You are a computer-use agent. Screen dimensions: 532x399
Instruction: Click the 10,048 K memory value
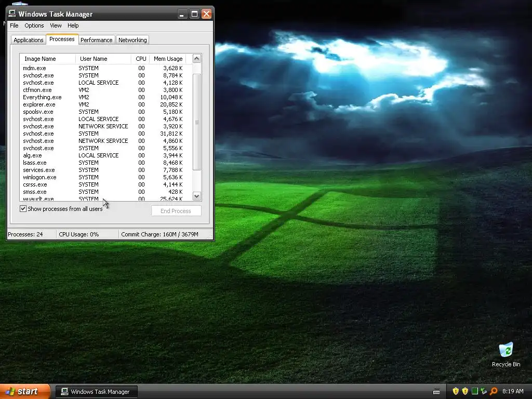(x=171, y=97)
